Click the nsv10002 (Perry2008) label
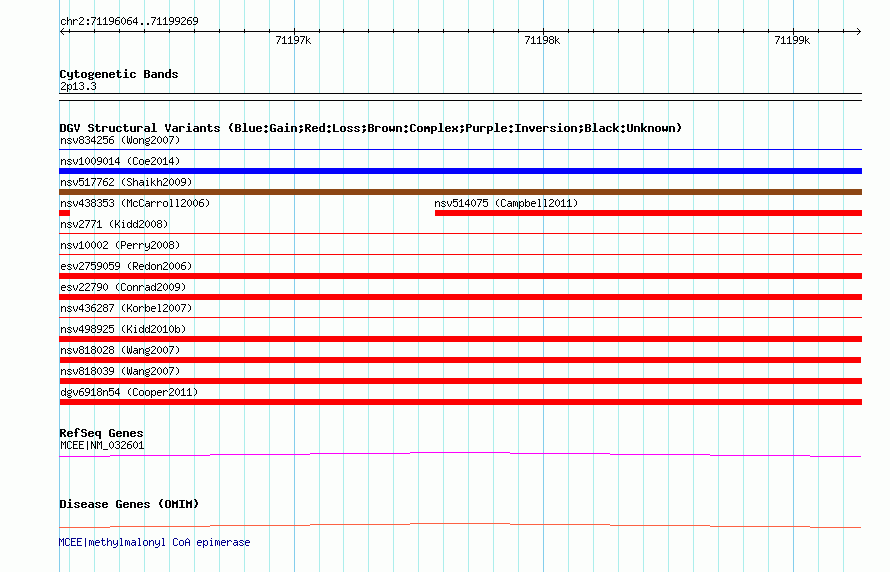The height and width of the screenshot is (572, 890). coord(120,245)
